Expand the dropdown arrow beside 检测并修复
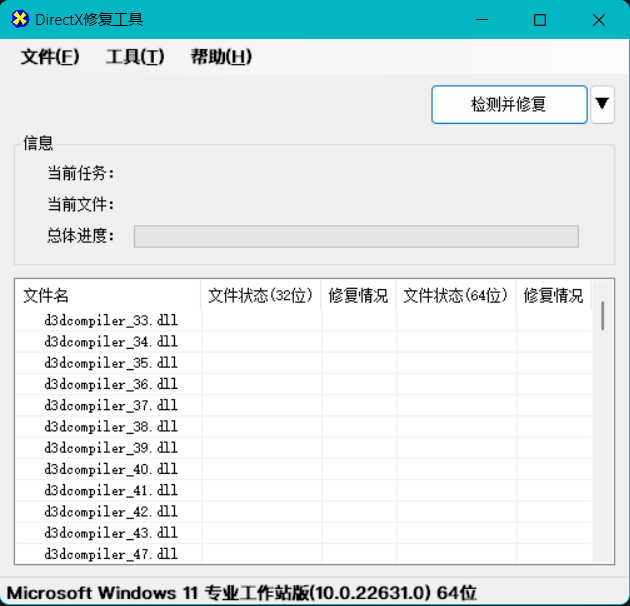The width and height of the screenshot is (630, 606). tap(602, 104)
